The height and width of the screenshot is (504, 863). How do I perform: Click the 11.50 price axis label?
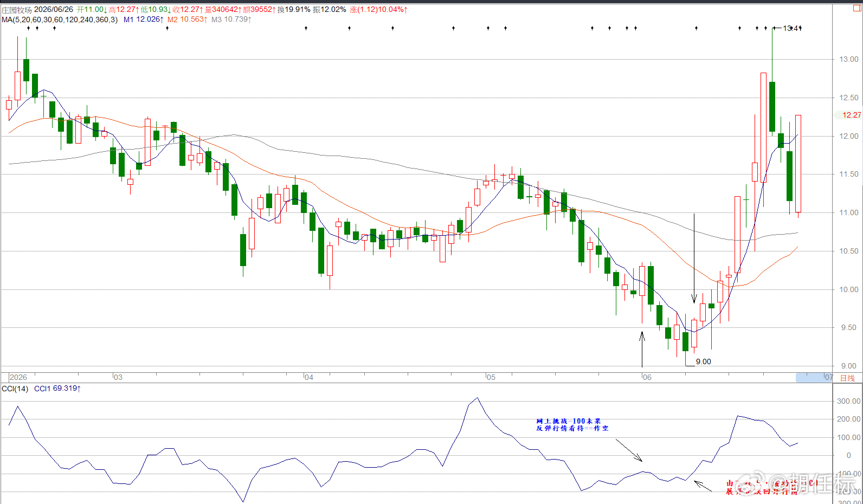pyautogui.click(x=849, y=174)
